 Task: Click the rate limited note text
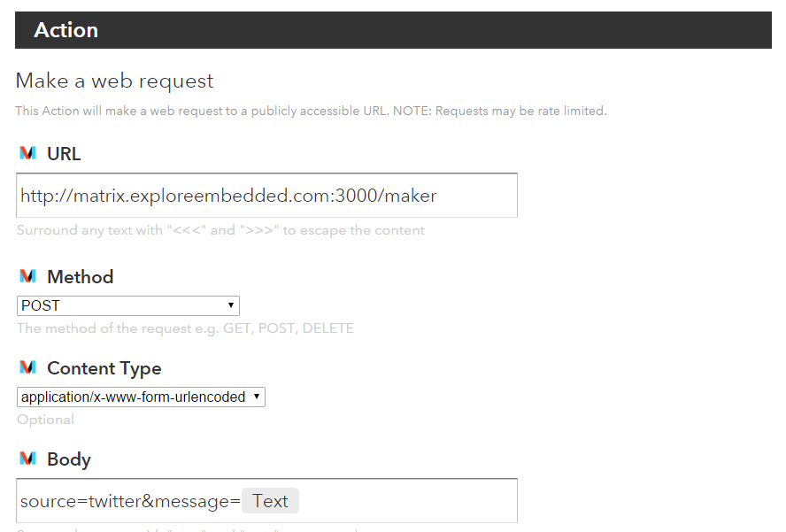click(311, 111)
